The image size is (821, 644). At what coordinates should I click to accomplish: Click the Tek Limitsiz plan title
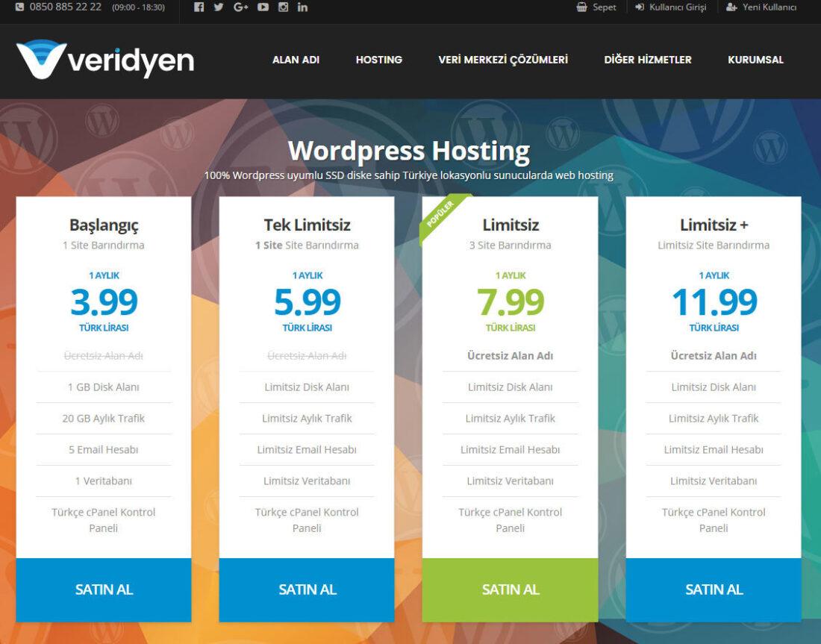tap(307, 225)
